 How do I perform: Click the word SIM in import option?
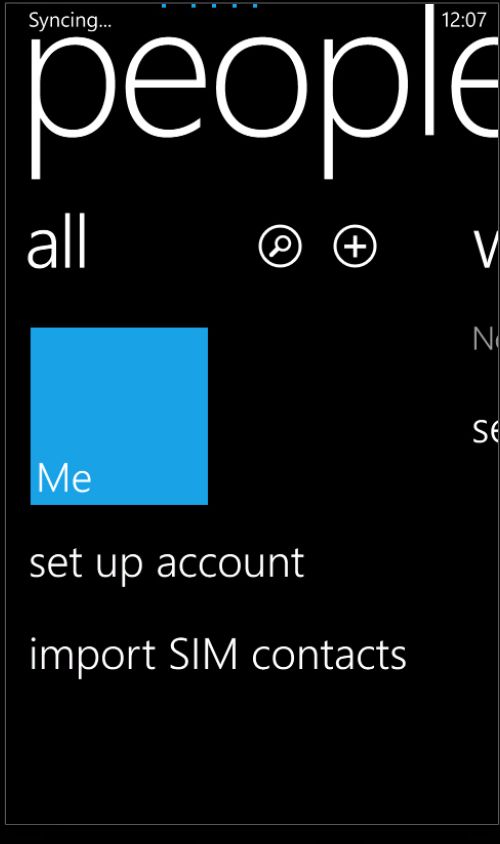pyautogui.click(x=203, y=653)
